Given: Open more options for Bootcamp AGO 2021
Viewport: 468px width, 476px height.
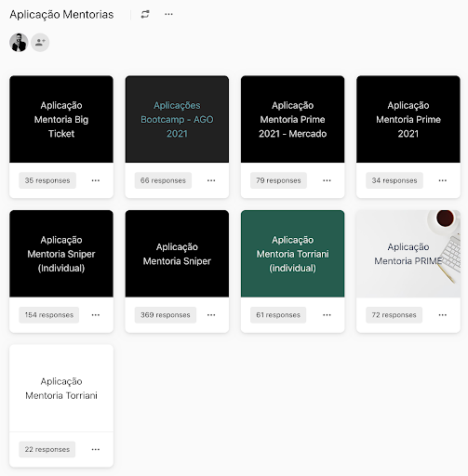Looking at the screenshot, I should 211,180.
